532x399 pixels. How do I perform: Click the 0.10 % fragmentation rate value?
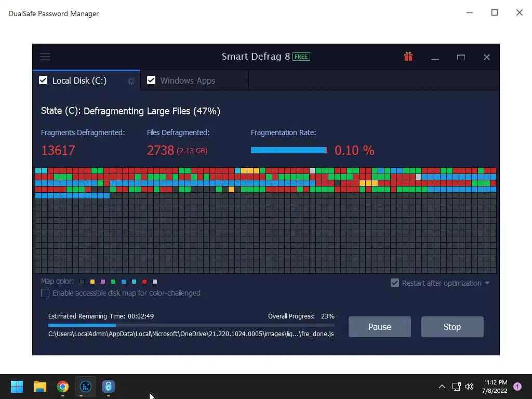354,150
